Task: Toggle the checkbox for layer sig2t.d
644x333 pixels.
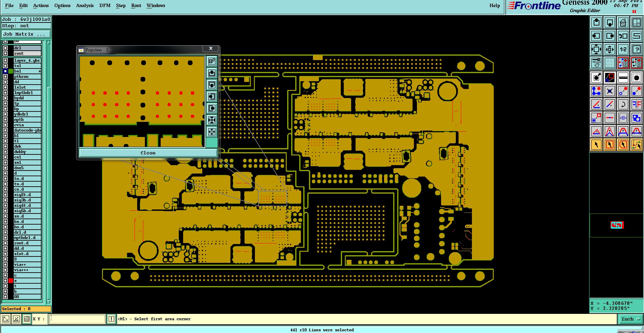Action: [5, 195]
